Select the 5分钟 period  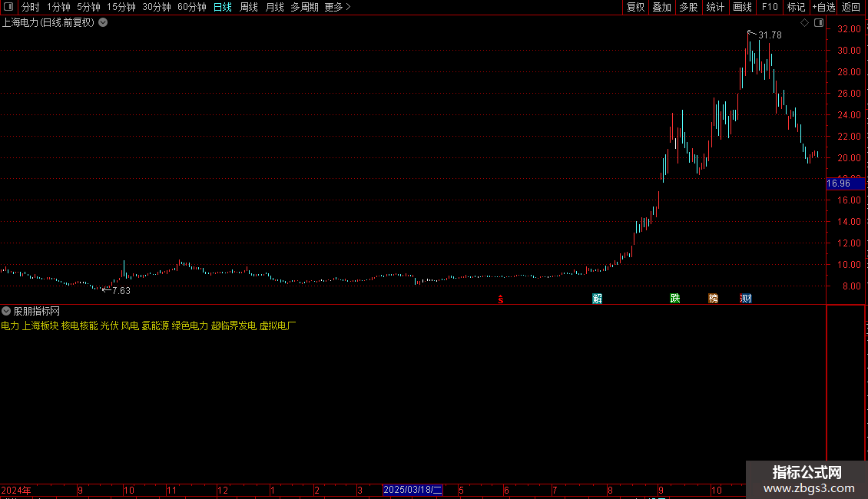(x=88, y=7)
